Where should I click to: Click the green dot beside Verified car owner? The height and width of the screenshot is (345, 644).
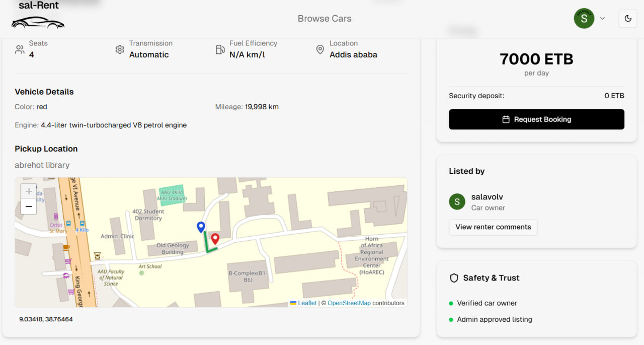(x=451, y=303)
